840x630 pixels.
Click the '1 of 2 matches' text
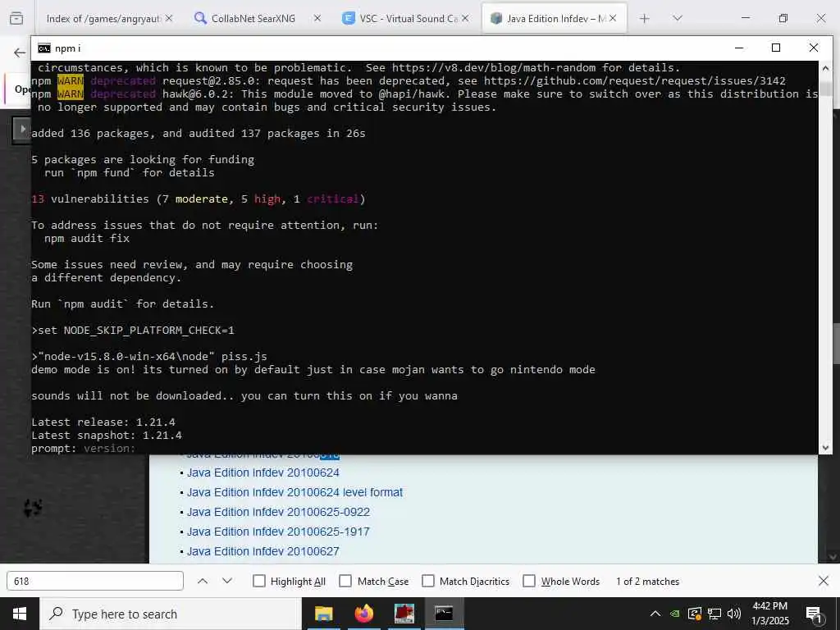pos(647,582)
